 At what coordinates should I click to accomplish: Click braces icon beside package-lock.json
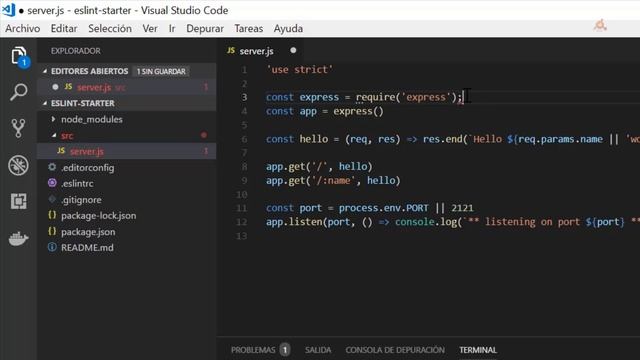[52, 215]
